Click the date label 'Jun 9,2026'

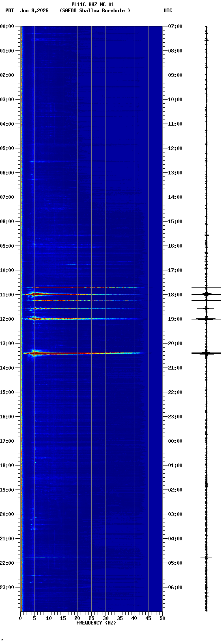coord(34,11)
